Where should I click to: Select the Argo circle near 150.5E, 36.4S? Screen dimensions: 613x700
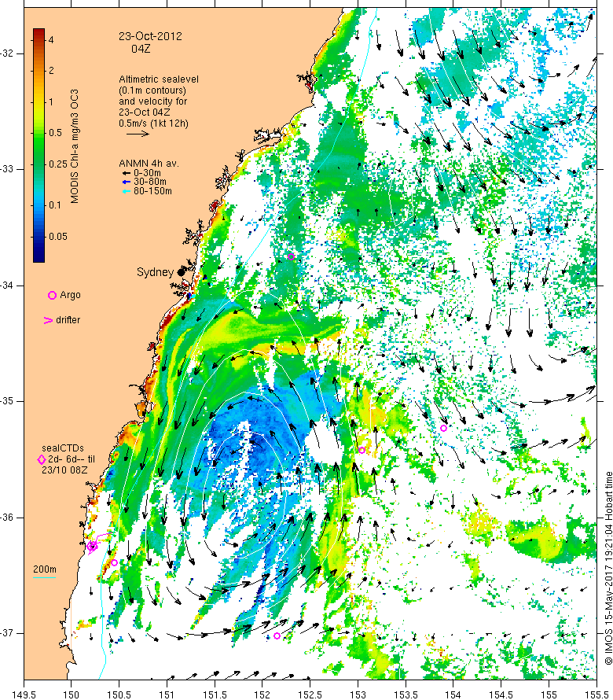click(114, 562)
